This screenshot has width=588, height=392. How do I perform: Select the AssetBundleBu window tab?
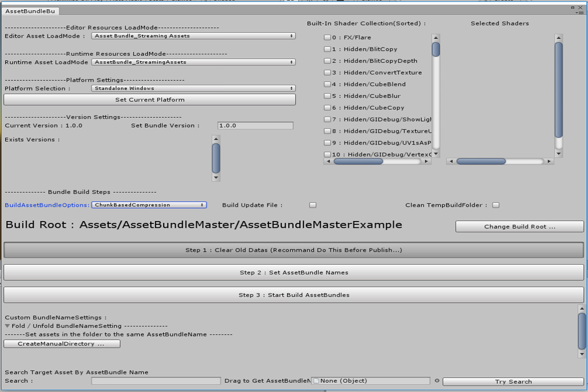pyautogui.click(x=30, y=11)
